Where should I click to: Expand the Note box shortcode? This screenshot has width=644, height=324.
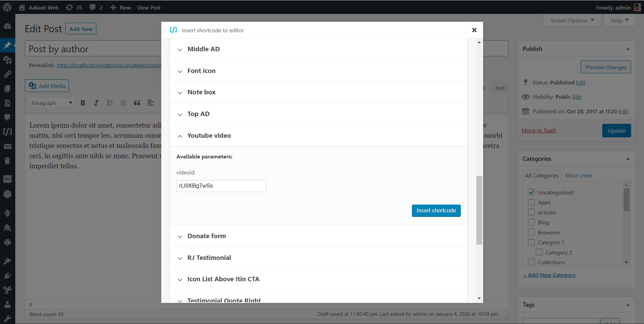318,92
